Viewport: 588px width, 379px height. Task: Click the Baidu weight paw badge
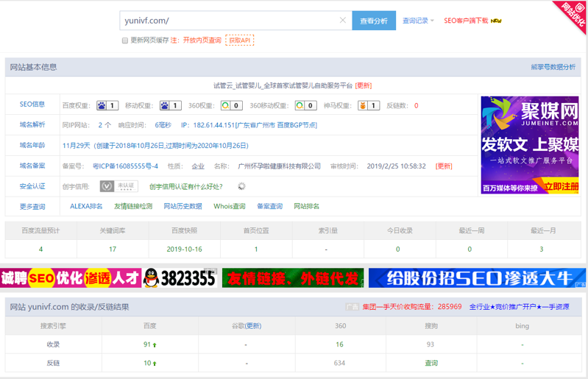(x=107, y=106)
